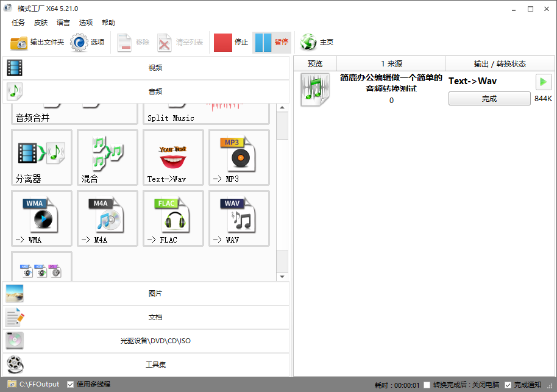Click the multi-format audio icons tile
Image resolution: width=557 pixels, height=392 pixels.
[x=42, y=266]
